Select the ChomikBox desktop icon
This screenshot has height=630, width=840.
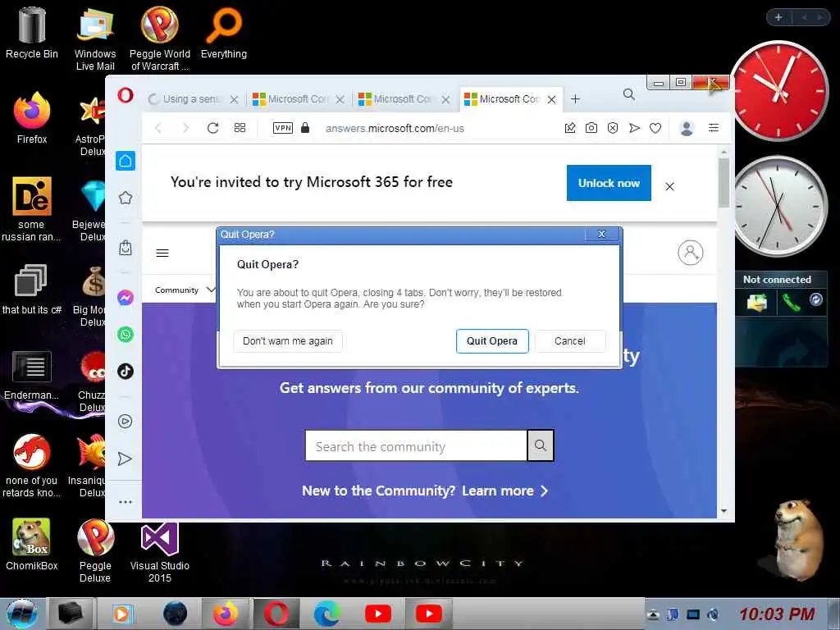coord(32,545)
